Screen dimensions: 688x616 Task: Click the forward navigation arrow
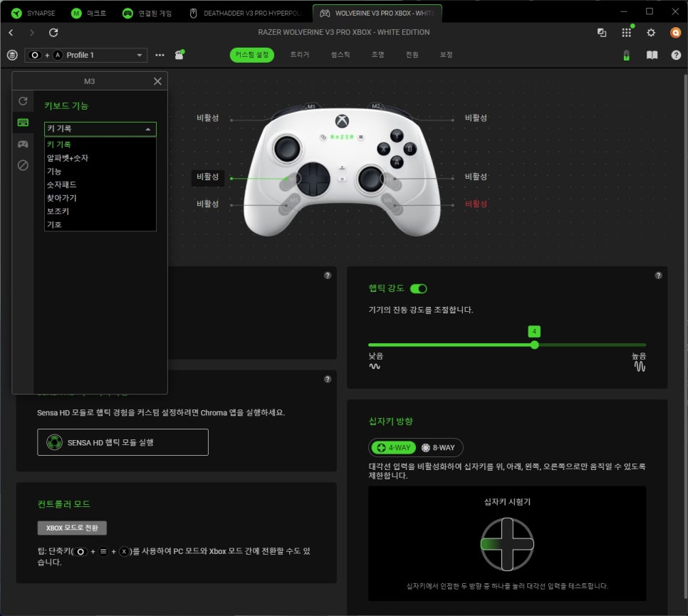click(x=31, y=33)
